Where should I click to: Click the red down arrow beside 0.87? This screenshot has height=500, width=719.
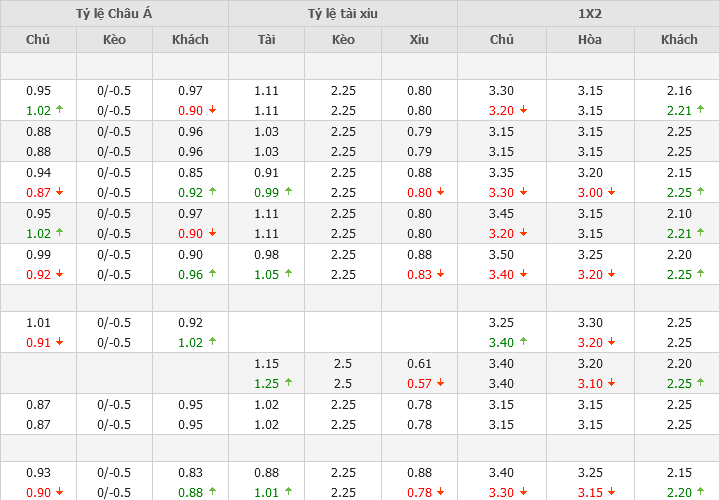(59, 192)
